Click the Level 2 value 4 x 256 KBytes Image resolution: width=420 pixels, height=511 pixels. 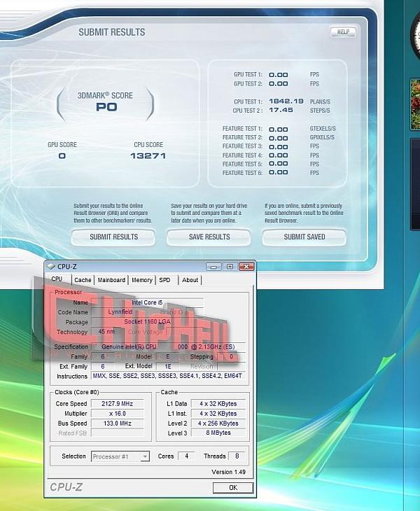[218, 423]
